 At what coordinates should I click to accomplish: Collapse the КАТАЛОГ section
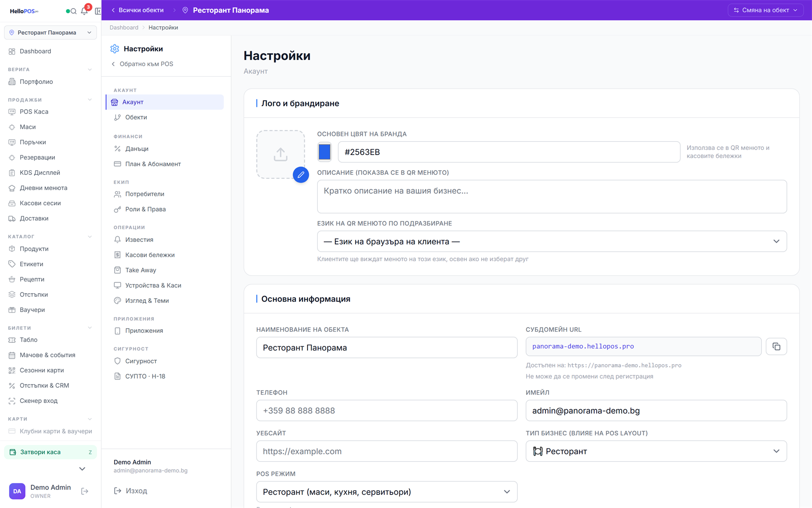point(90,237)
